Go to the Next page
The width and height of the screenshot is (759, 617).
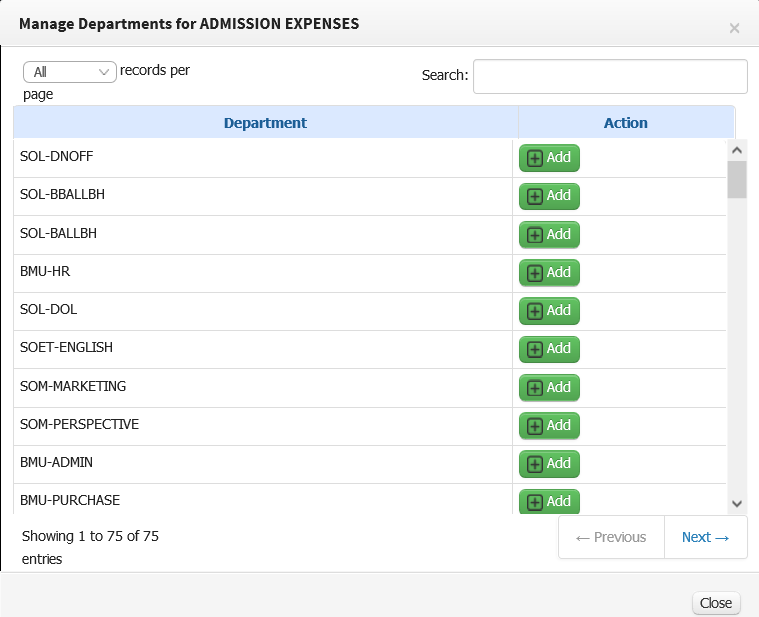pos(705,537)
